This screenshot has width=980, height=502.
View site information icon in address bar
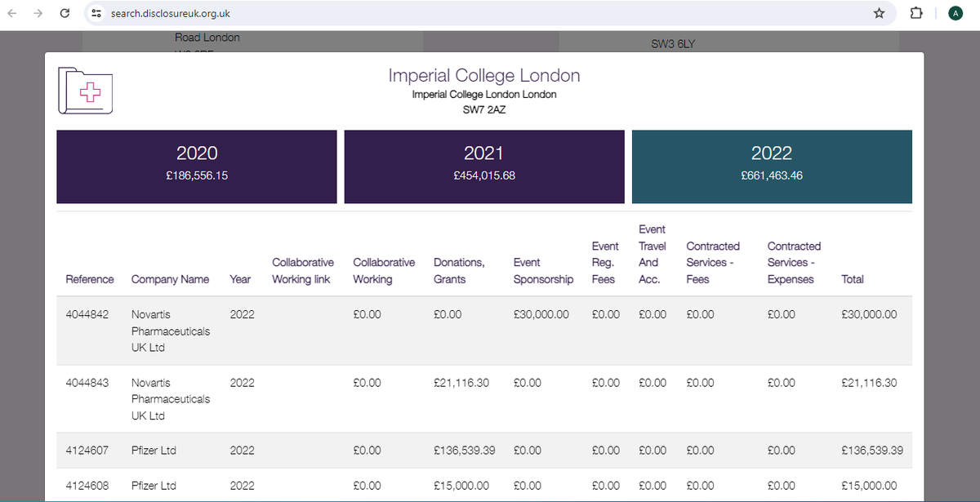(96, 13)
